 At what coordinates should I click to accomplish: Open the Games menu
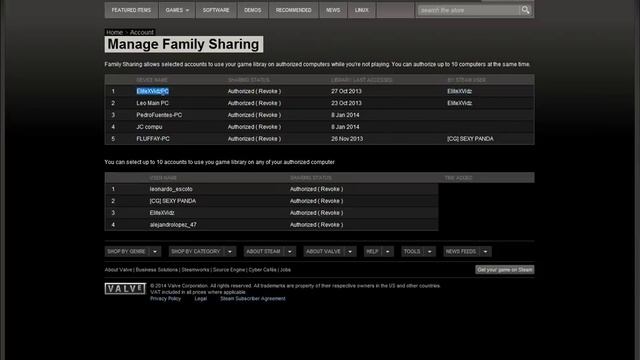pyautogui.click(x=177, y=10)
